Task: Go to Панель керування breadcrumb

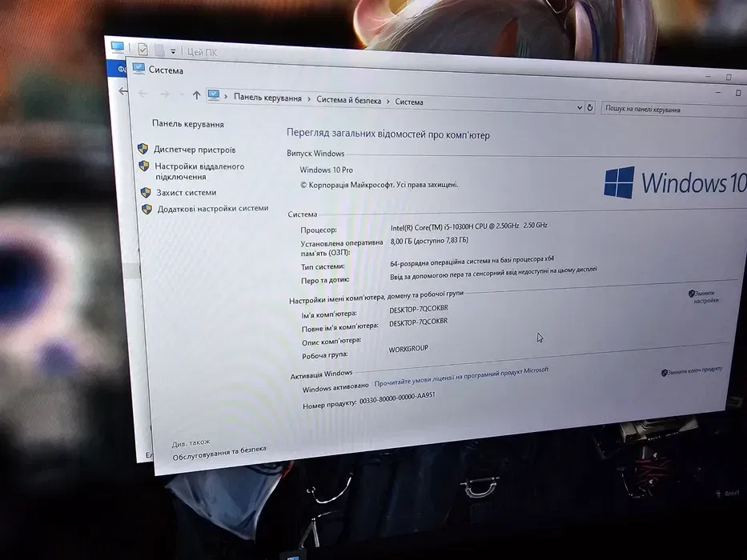Action: click(267, 98)
